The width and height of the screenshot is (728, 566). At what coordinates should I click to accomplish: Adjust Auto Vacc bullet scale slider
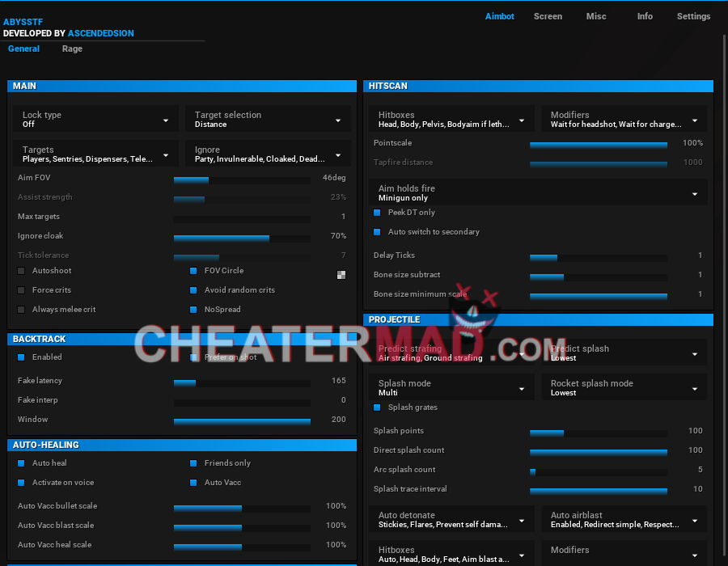[x=242, y=509]
